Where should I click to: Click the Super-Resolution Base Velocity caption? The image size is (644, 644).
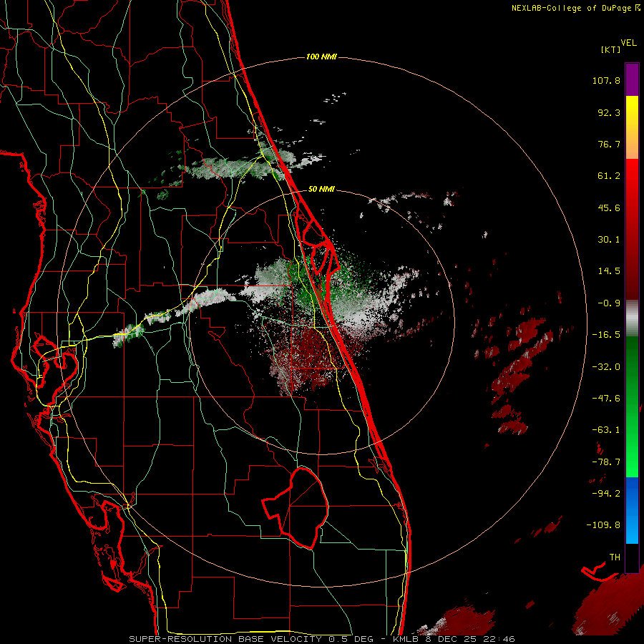click(322, 639)
